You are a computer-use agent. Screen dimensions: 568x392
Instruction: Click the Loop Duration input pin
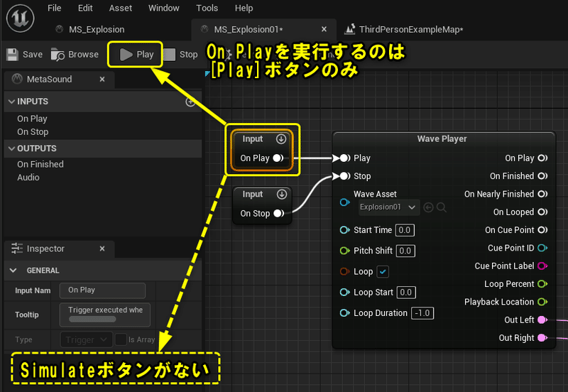click(344, 312)
